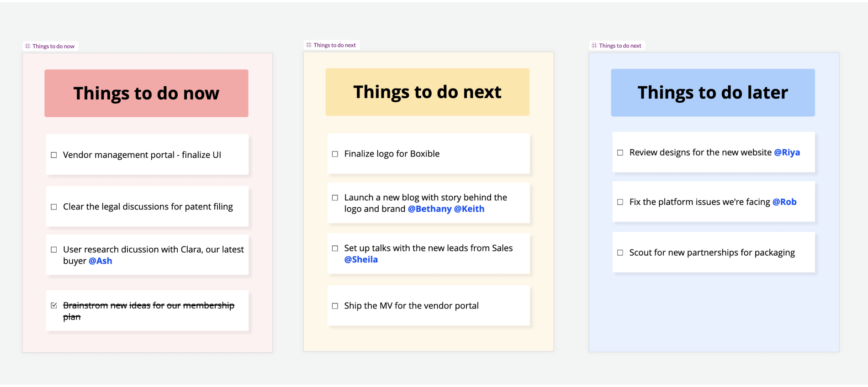Mark 'Finalize logo for Boxible' as done
Viewport: 868px width, 387px height.
pos(335,154)
